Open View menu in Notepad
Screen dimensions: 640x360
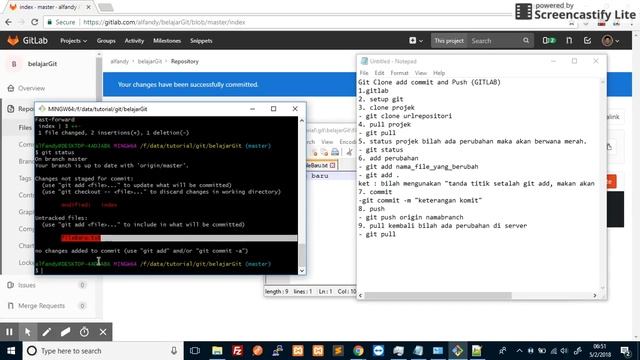(420, 73)
